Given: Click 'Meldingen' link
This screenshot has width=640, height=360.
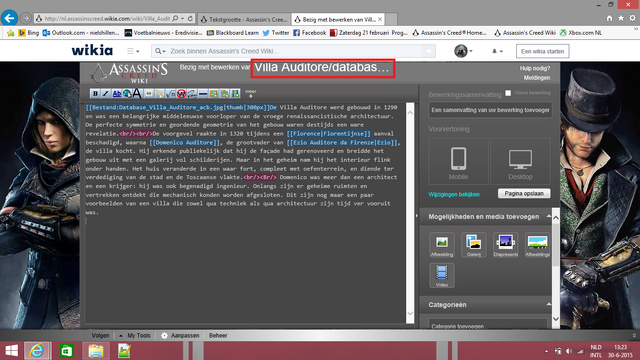Looking at the screenshot, I should (537, 78).
